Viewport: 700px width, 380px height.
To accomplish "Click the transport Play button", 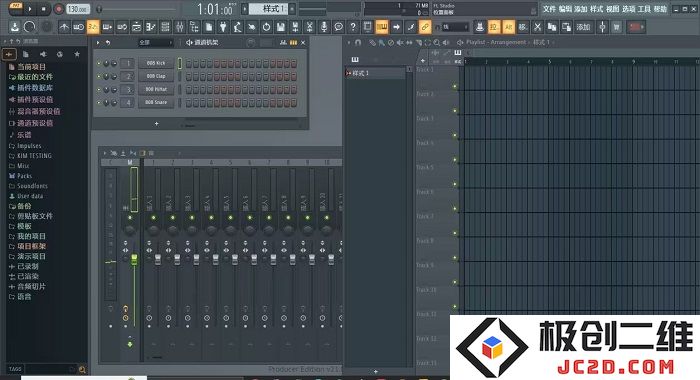I will tap(30, 8).
